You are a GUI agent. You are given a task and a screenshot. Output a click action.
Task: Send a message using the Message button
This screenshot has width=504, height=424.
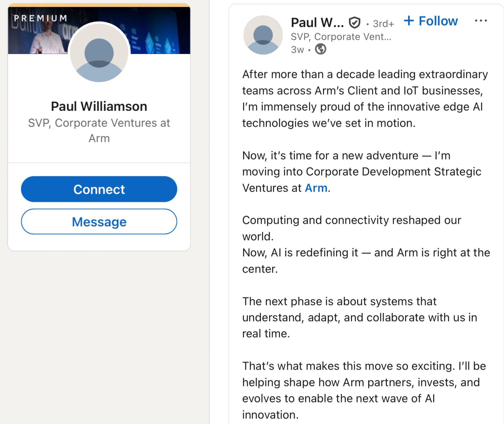pyautogui.click(x=99, y=222)
